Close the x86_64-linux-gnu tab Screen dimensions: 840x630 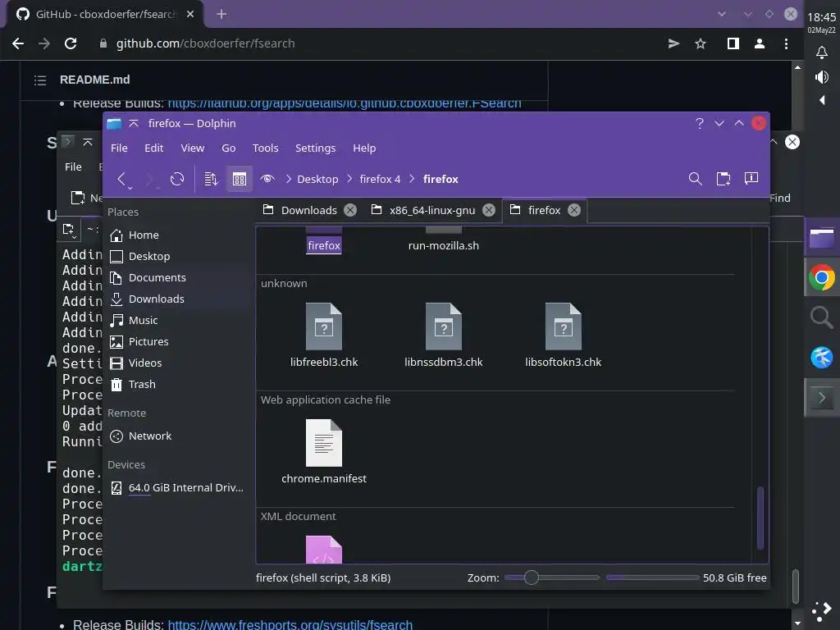(489, 210)
